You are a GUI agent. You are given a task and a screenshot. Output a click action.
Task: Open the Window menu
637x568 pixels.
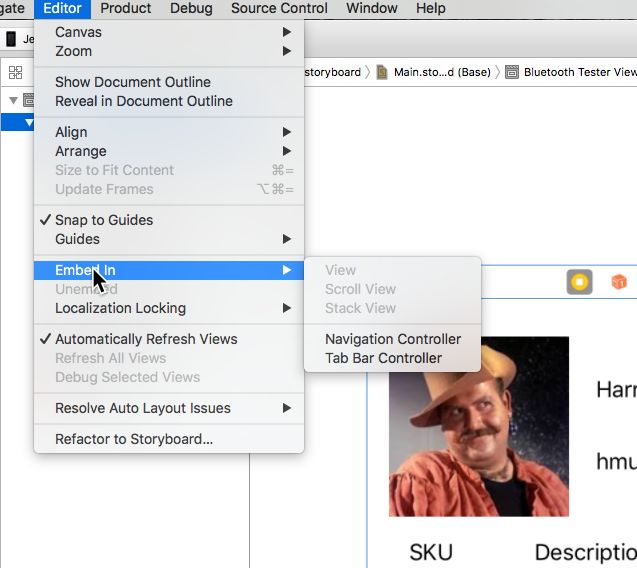click(372, 8)
